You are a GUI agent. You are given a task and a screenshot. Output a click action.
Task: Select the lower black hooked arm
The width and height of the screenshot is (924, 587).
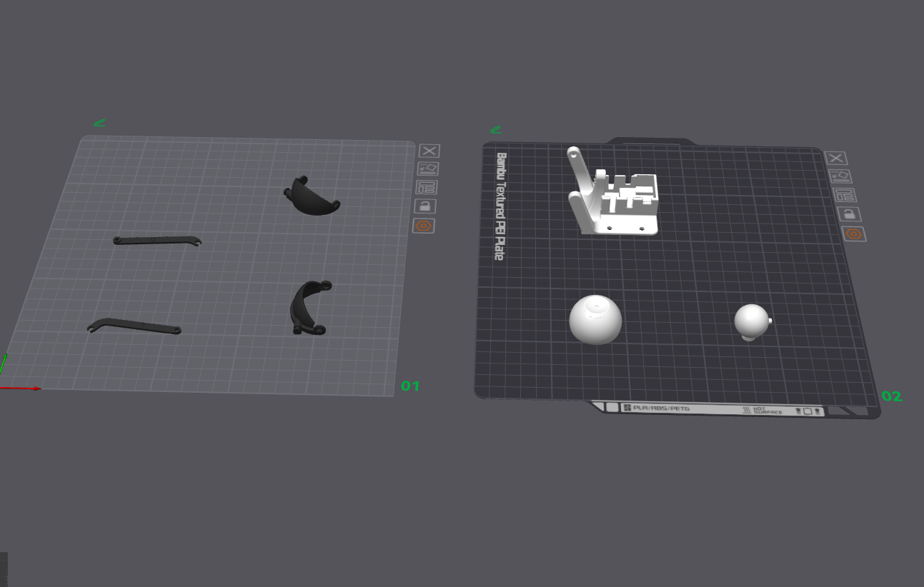pos(134,326)
